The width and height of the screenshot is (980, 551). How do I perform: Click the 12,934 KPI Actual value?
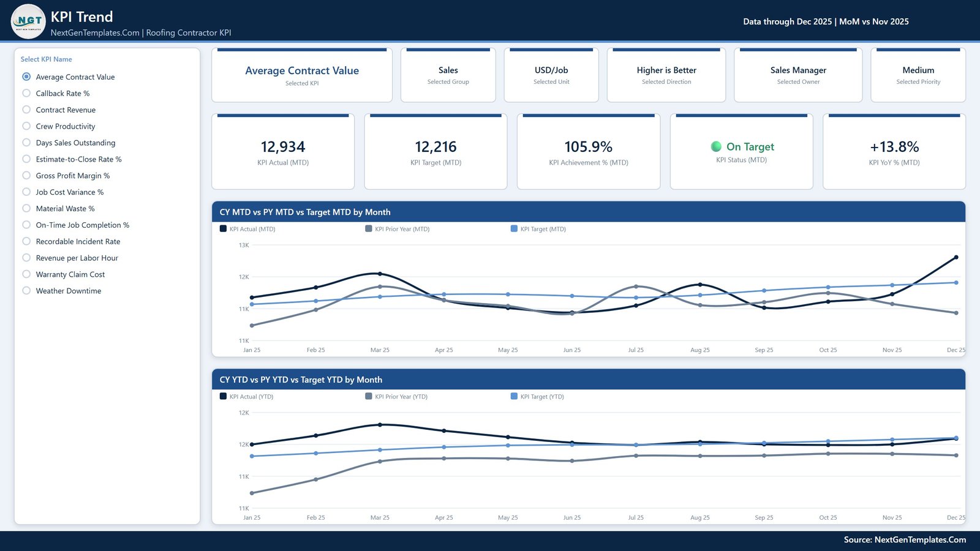pos(283,147)
